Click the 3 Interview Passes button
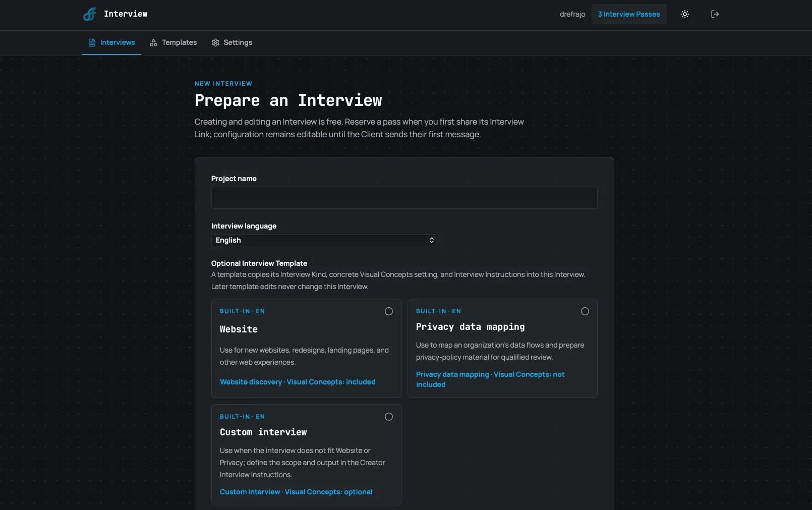Viewport: 812px width, 510px height. point(629,14)
